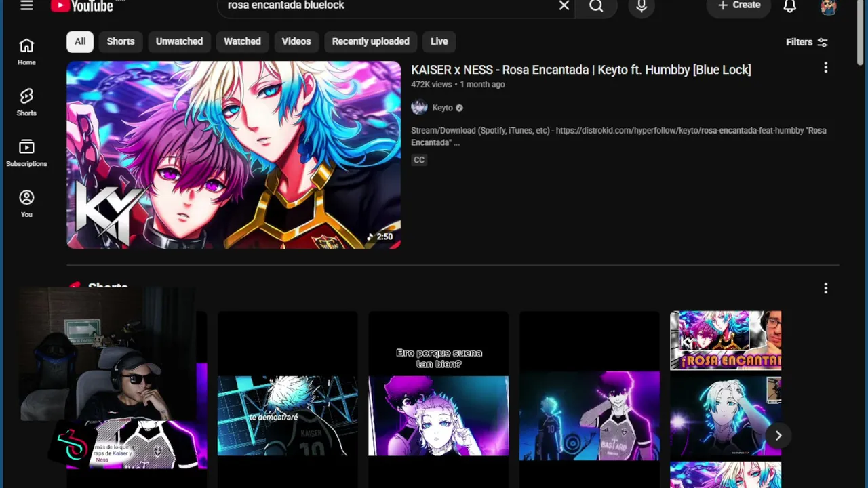Image resolution: width=868 pixels, height=488 pixels.
Task: Open the Keyto channel avatar
Action: pos(419,108)
